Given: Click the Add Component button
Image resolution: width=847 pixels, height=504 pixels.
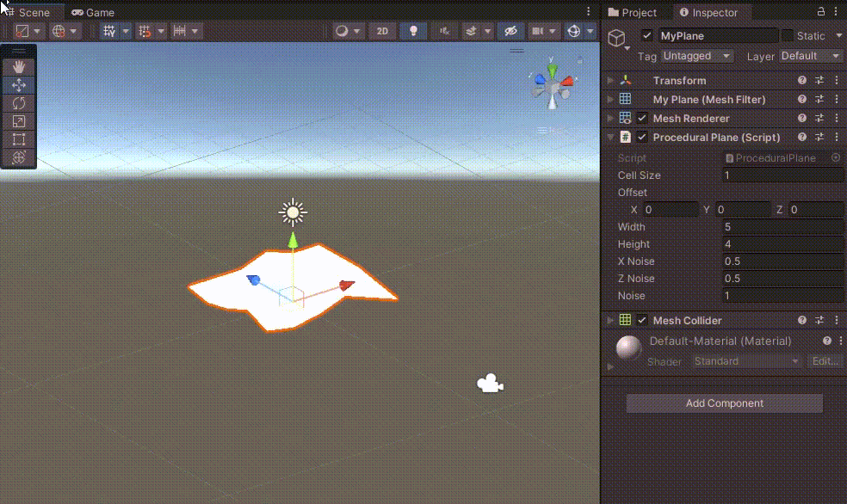Looking at the screenshot, I should [x=725, y=403].
